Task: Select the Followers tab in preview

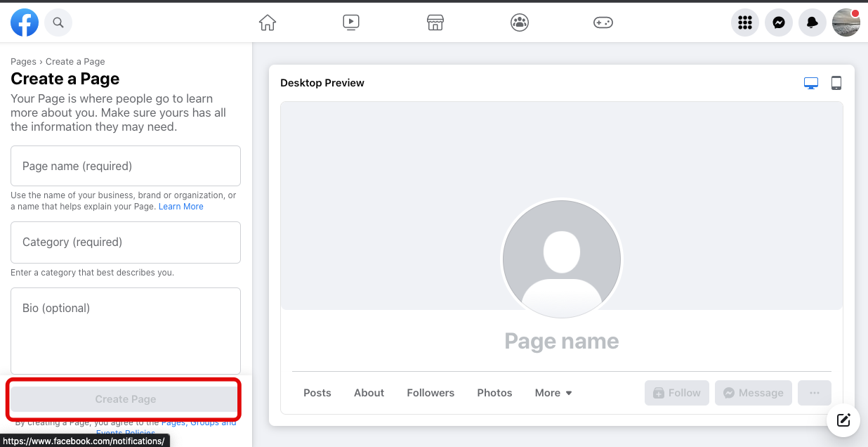Action: click(x=430, y=393)
